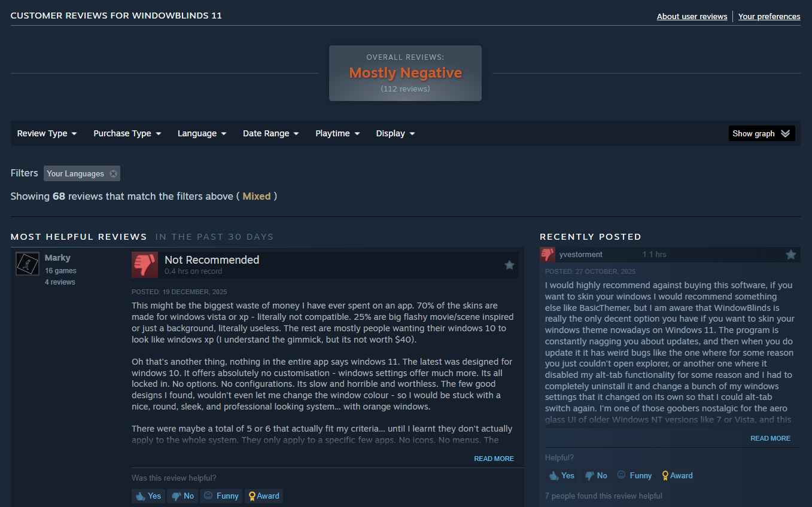The height and width of the screenshot is (507, 812).
Task: Give an Award to yvestorment's review
Action: click(x=677, y=475)
